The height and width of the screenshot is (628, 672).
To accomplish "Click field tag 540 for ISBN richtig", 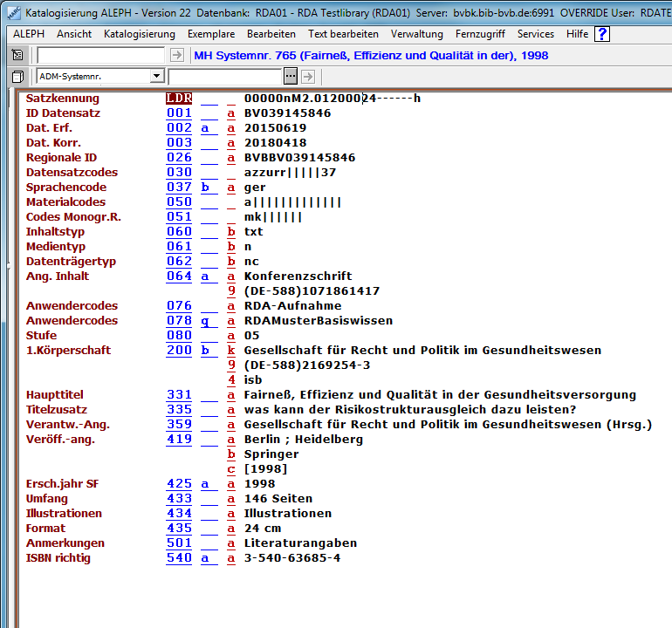I will (x=178, y=558).
